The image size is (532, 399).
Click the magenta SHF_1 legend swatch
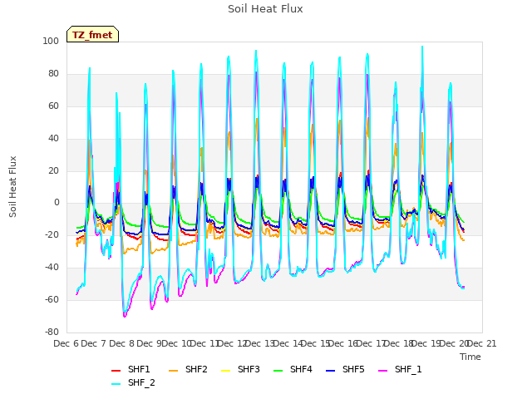pos(382,371)
